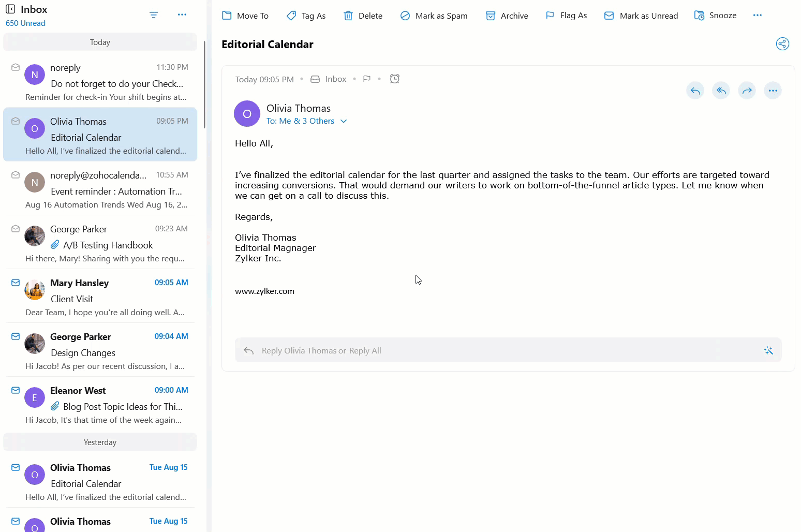Click the Yesterday date group header
This screenshot has height=532, width=801.
[100, 442]
